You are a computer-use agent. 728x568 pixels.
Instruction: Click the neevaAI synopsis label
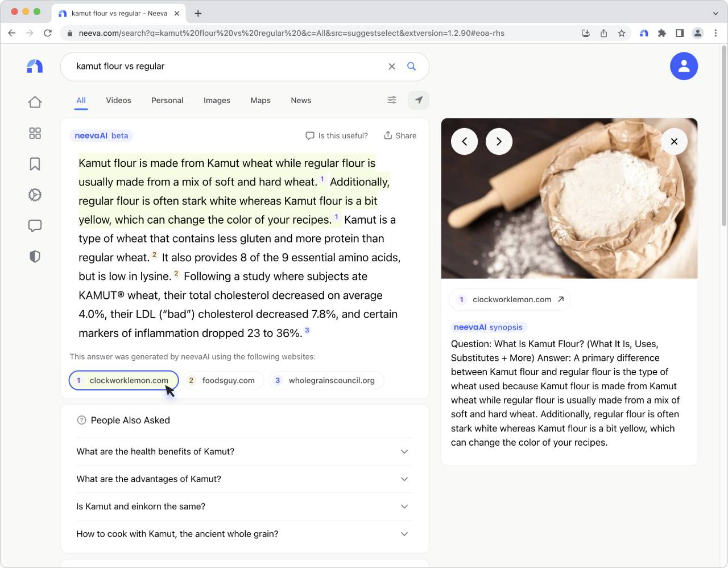[488, 327]
